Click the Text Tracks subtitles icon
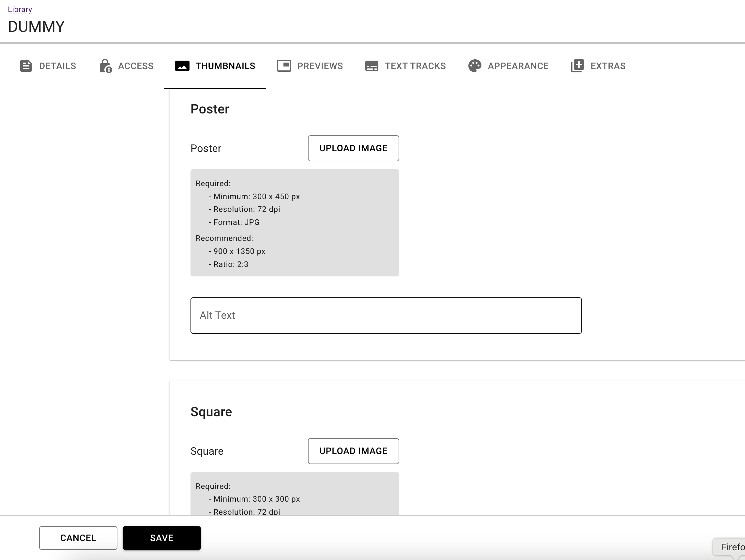The image size is (745, 560). 372,66
